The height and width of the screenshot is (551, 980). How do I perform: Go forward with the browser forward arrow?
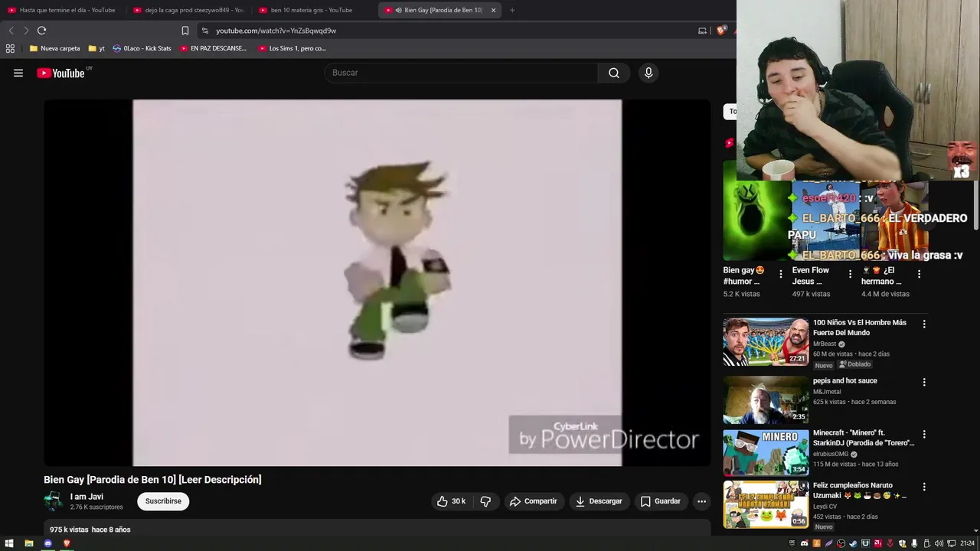26,31
